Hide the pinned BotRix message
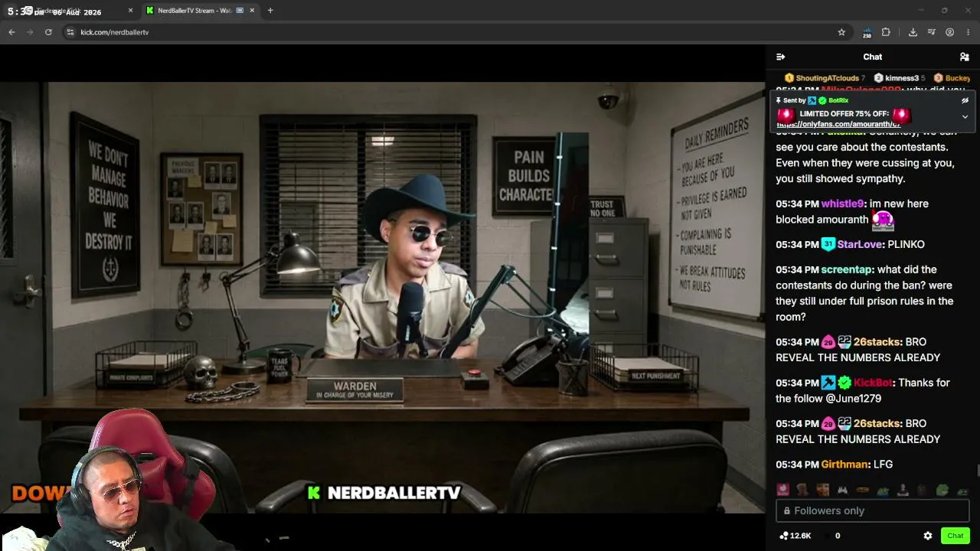Viewport: 980px width, 551px height. pos(965,100)
